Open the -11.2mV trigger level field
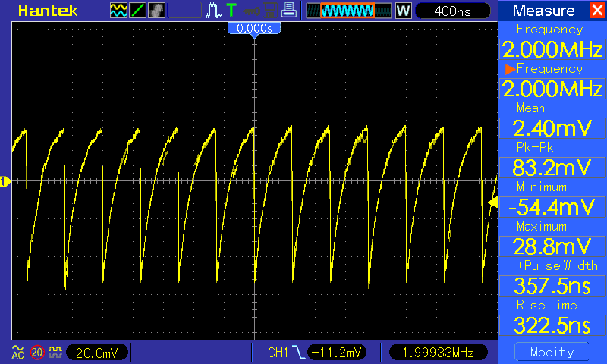Viewport: 607px width, 364px height. [x=338, y=352]
